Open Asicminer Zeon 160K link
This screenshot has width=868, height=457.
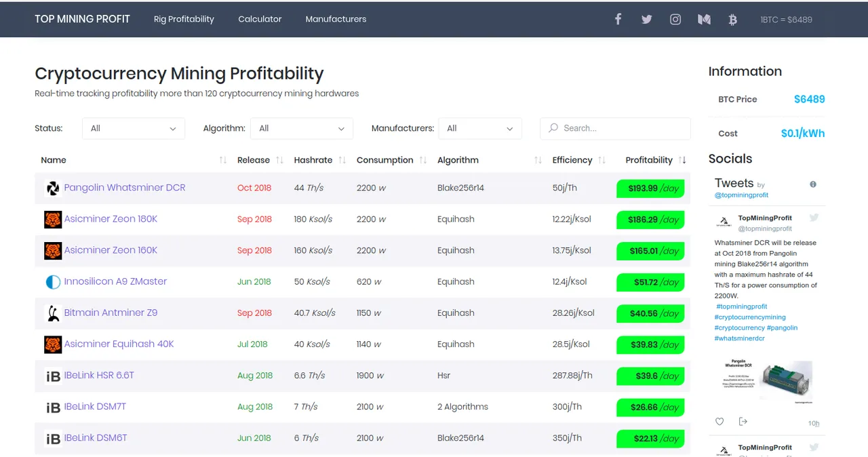(111, 250)
